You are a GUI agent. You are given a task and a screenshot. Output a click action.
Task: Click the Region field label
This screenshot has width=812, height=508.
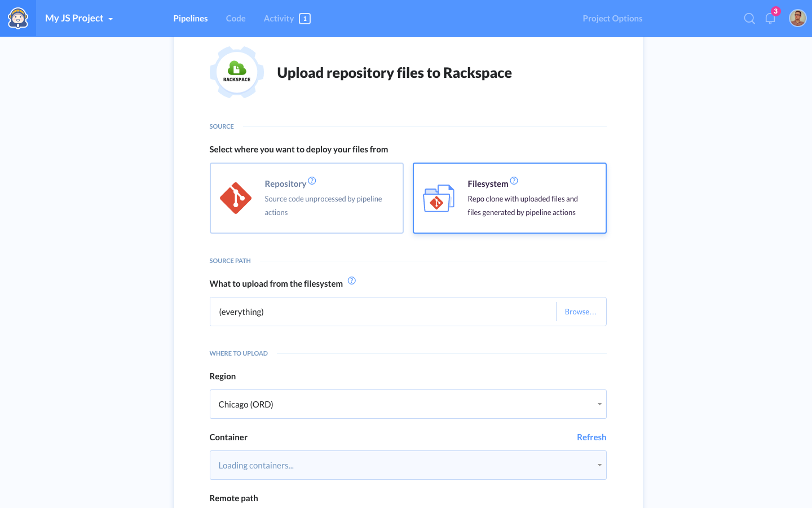pos(223,376)
